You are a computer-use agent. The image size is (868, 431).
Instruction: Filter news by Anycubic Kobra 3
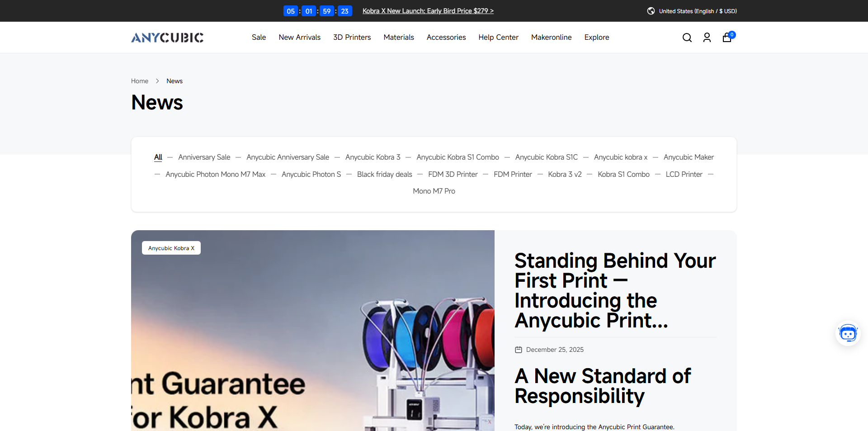tap(373, 157)
